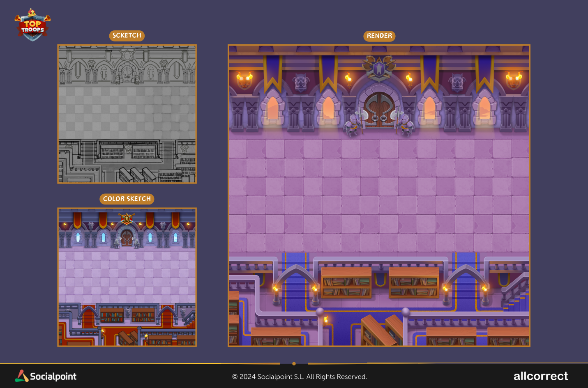
Task: Select the RENDER label badge
Action: [x=379, y=36]
